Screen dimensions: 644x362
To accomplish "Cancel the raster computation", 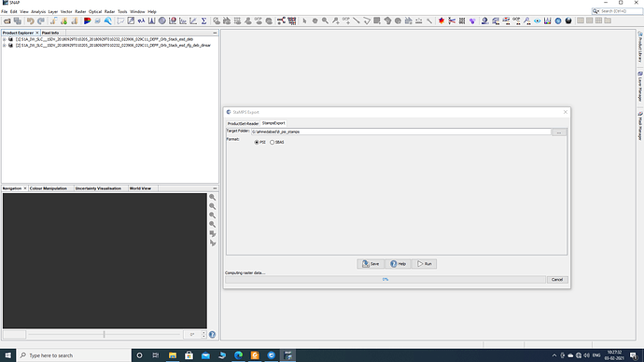I will tap(557, 280).
